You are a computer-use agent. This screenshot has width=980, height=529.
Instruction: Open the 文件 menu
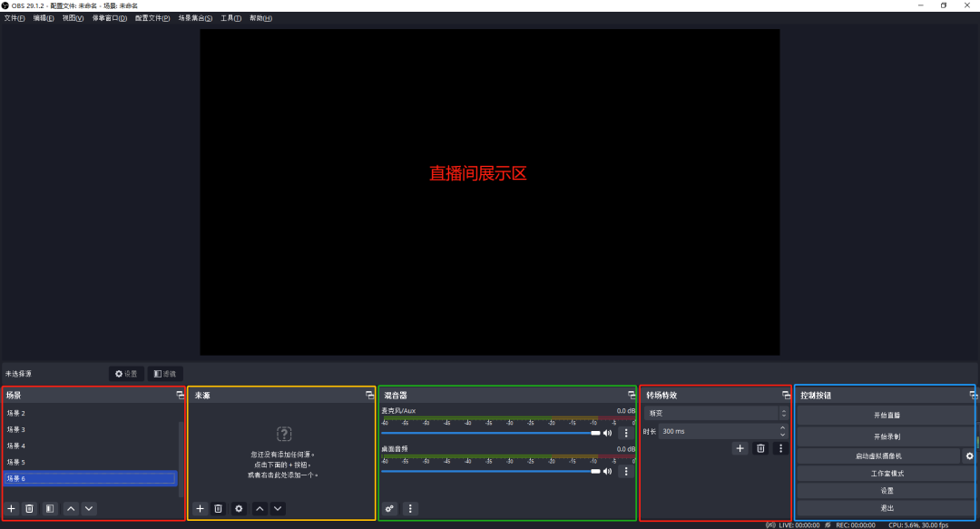pos(13,17)
